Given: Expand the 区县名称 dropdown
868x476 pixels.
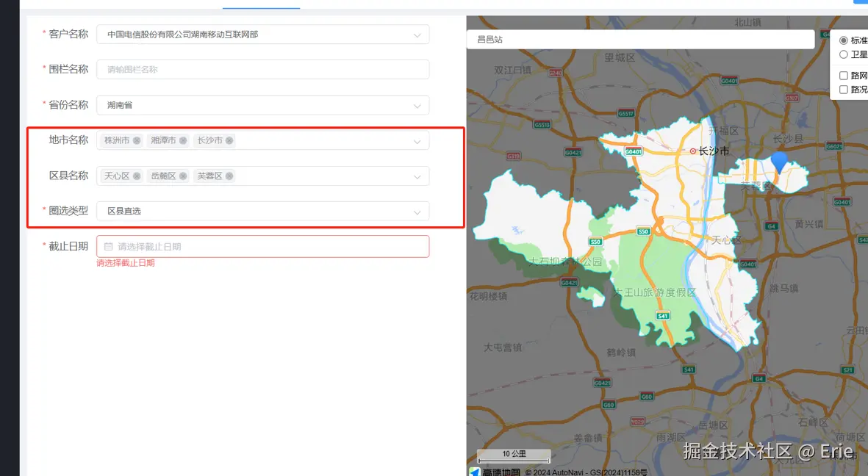Looking at the screenshot, I should coord(417,176).
